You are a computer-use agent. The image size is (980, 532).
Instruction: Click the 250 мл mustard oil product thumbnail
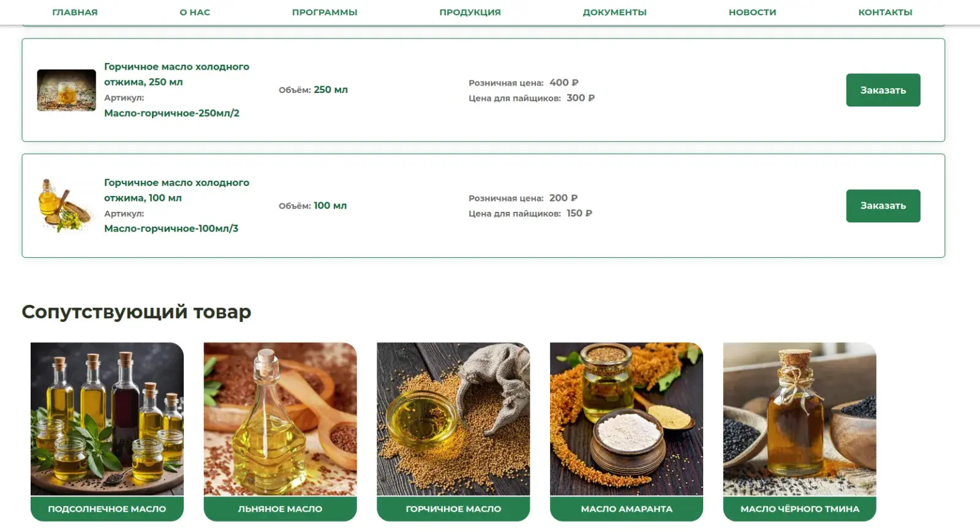(66, 90)
